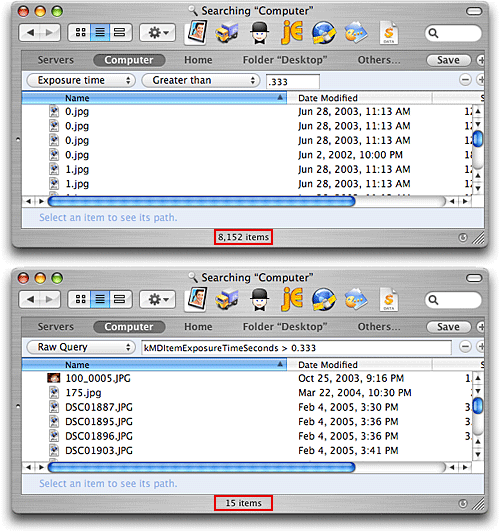Click the bowler hat man icon in top window
Image resolution: width=500 pixels, height=532 pixels.
[x=259, y=33]
